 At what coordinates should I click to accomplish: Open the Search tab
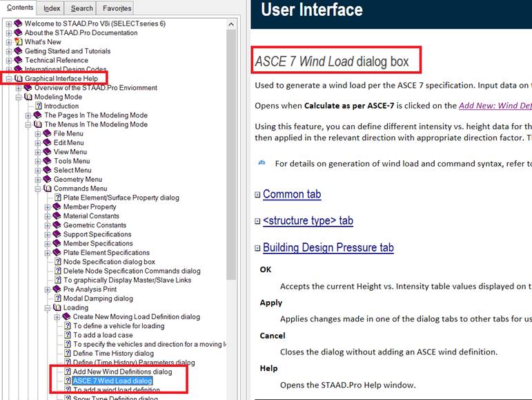click(81, 8)
